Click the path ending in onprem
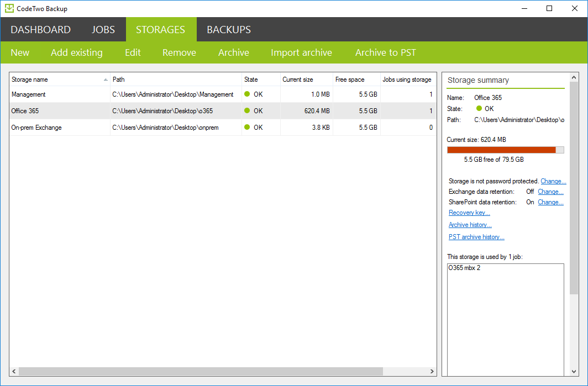The height and width of the screenshot is (386, 588). tap(165, 127)
